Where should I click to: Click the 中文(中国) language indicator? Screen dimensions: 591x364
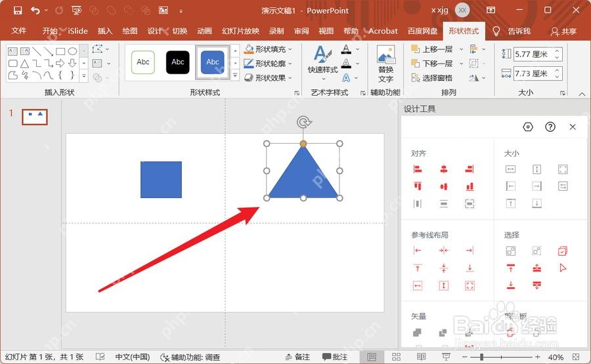132,357
